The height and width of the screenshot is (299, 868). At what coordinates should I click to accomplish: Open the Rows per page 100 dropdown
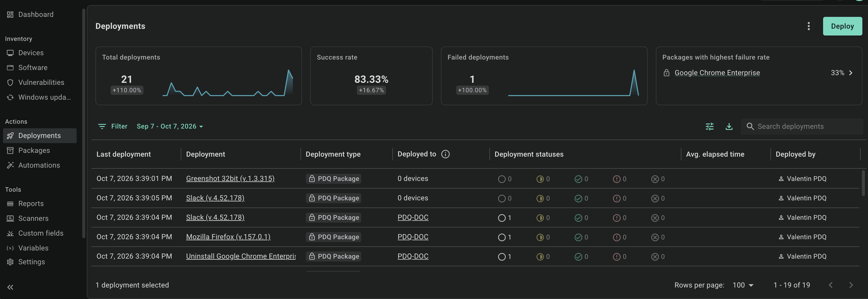[x=743, y=285]
